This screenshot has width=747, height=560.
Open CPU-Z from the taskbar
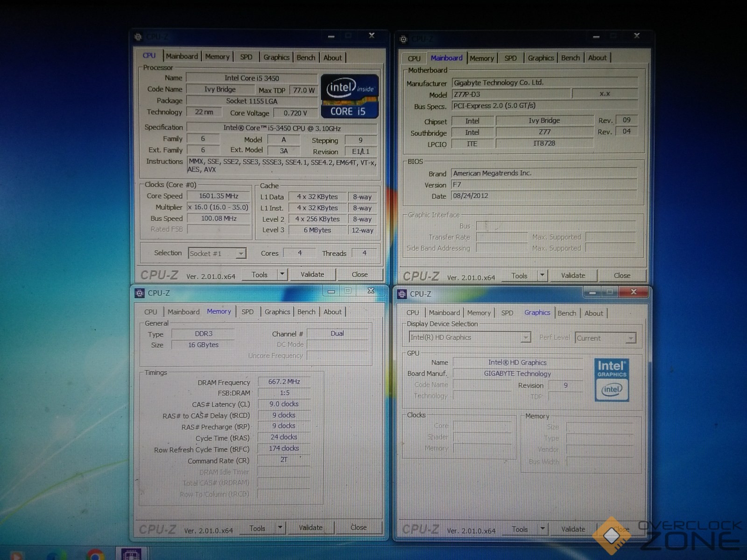point(132,554)
